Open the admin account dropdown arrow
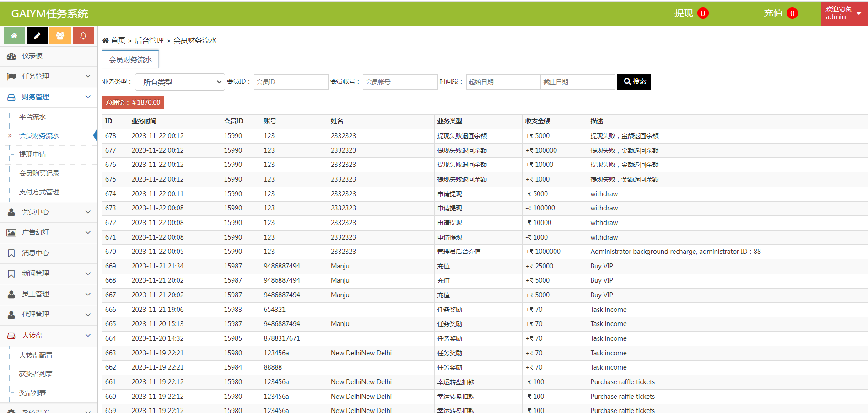The width and height of the screenshot is (868, 413). click(859, 13)
